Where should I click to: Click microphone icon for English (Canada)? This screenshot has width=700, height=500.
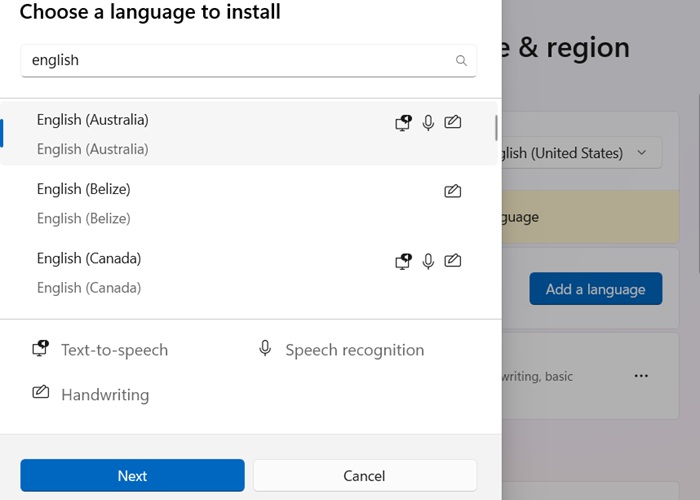[x=428, y=261]
